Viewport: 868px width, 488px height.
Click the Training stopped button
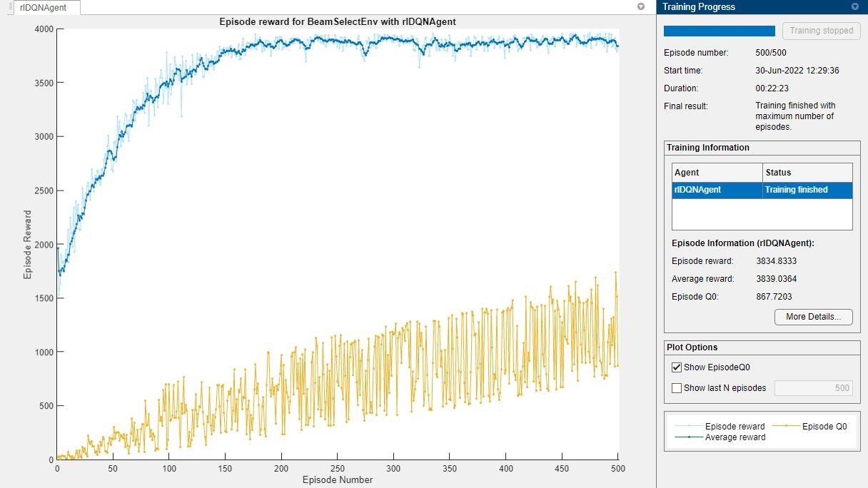click(821, 31)
